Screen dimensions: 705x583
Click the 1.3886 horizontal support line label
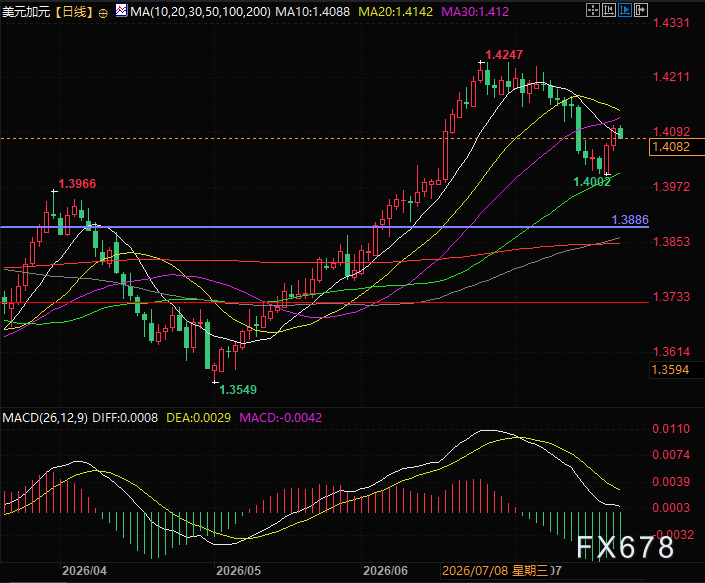tap(630, 220)
